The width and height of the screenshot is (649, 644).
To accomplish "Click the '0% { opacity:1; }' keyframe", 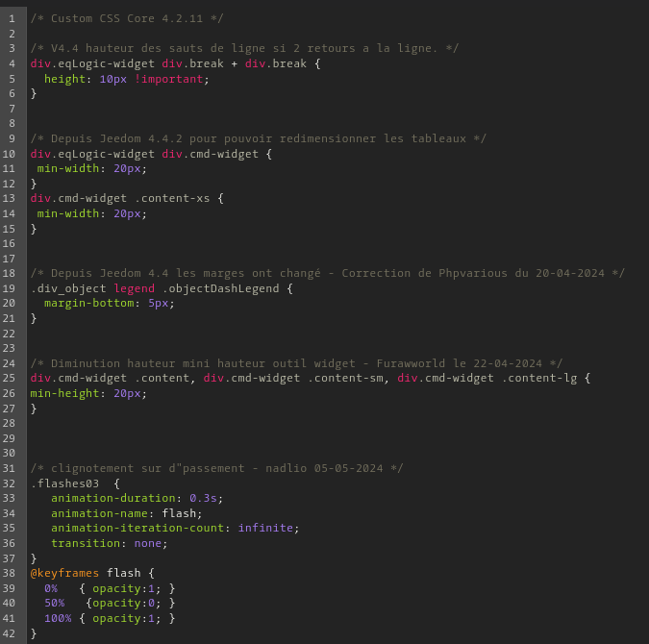I will pos(110,588).
